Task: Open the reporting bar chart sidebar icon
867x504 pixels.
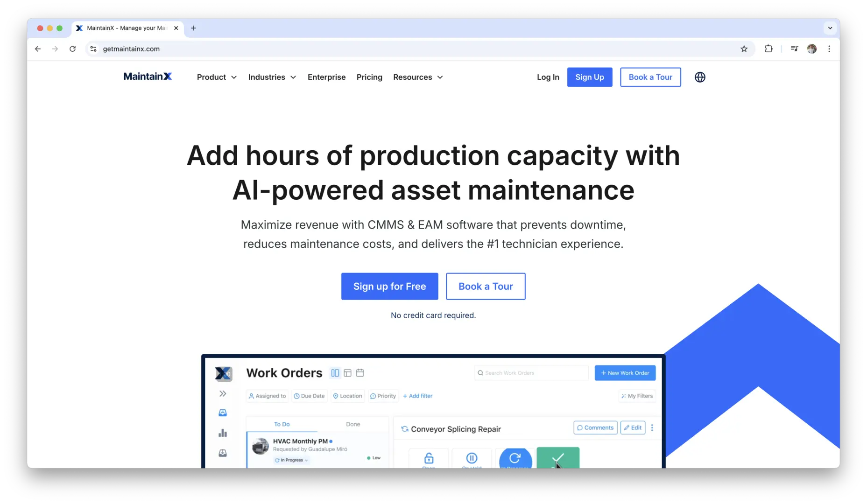Action: (223, 433)
